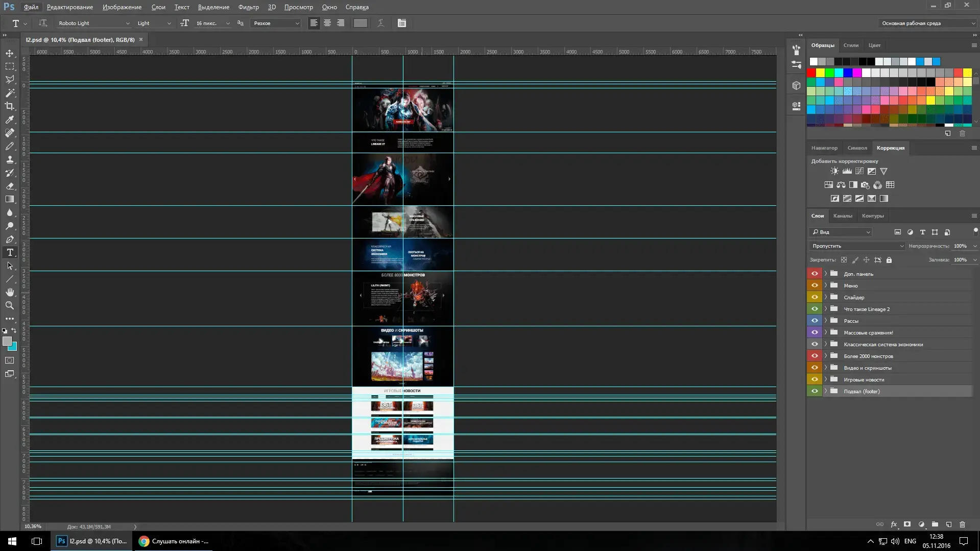980x551 pixels.
Task: Toggle visibility of Что такое Lineage 2
Action: [815, 309]
